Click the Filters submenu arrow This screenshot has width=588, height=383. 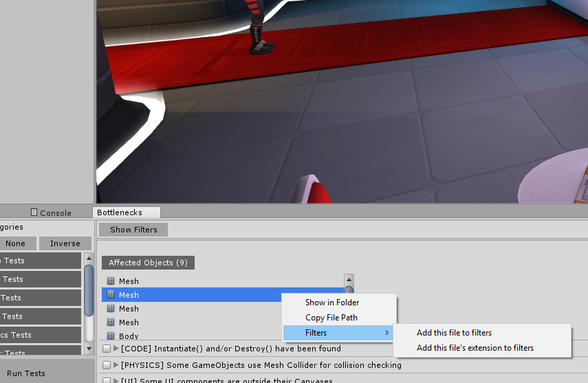pyautogui.click(x=387, y=333)
